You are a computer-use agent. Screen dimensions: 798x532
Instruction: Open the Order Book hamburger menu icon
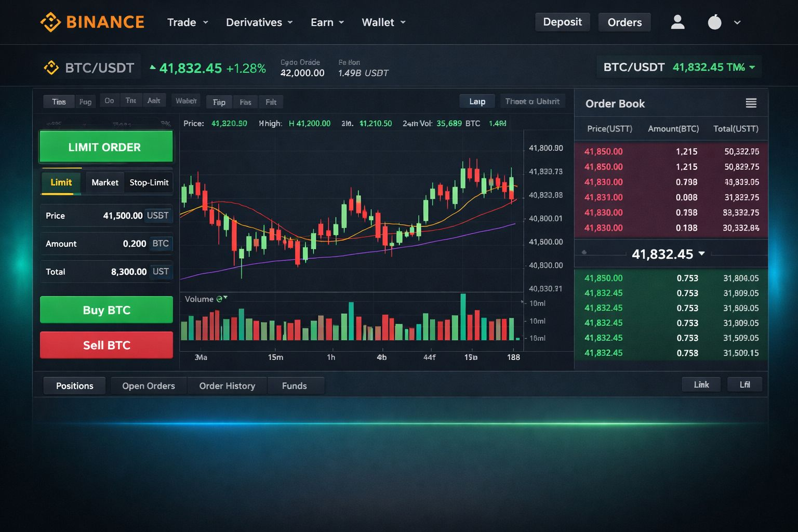[751, 103]
